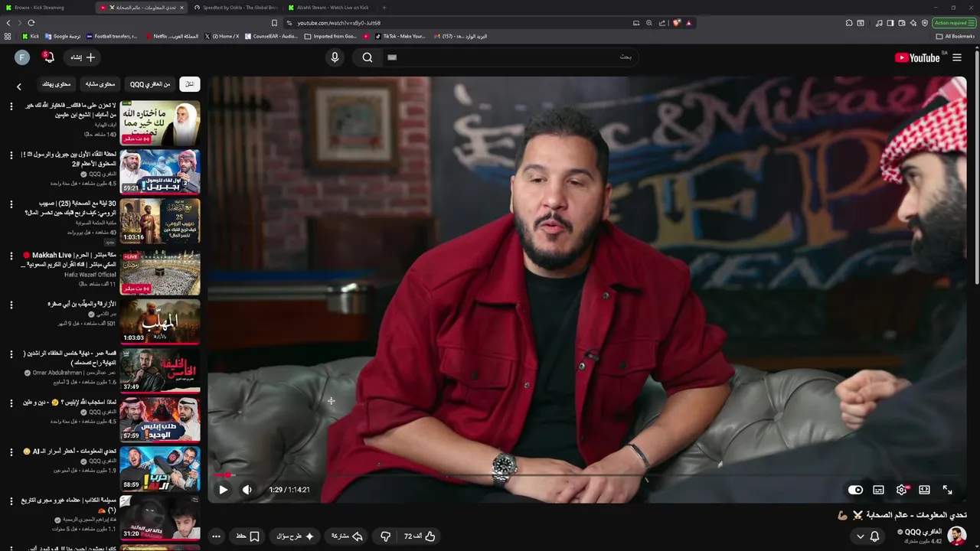Bookmark this page with address bar icon
Viewport: 980px width, 551px height.
click(274, 23)
